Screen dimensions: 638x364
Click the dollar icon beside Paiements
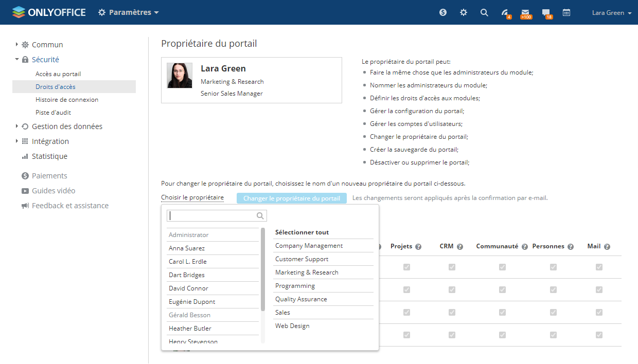click(x=25, y=176)
